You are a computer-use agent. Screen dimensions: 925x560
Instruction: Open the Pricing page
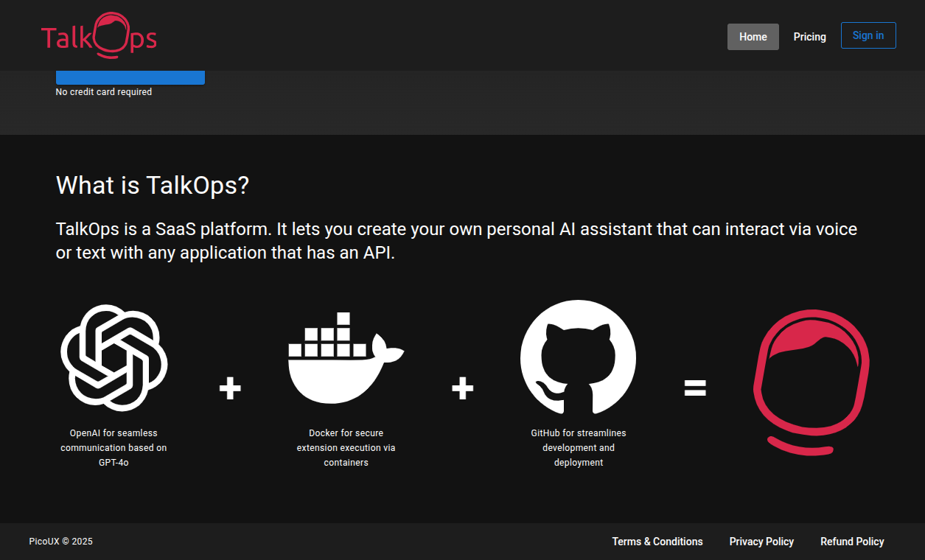pos(809,37)
